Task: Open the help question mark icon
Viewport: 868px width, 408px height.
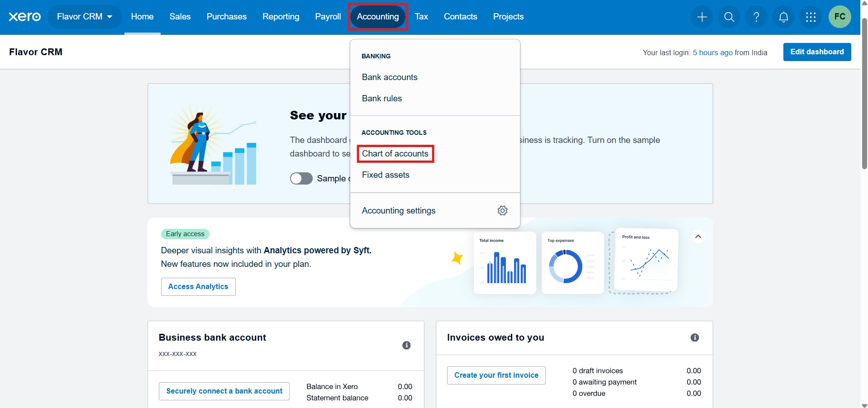Action: [756, 17]
